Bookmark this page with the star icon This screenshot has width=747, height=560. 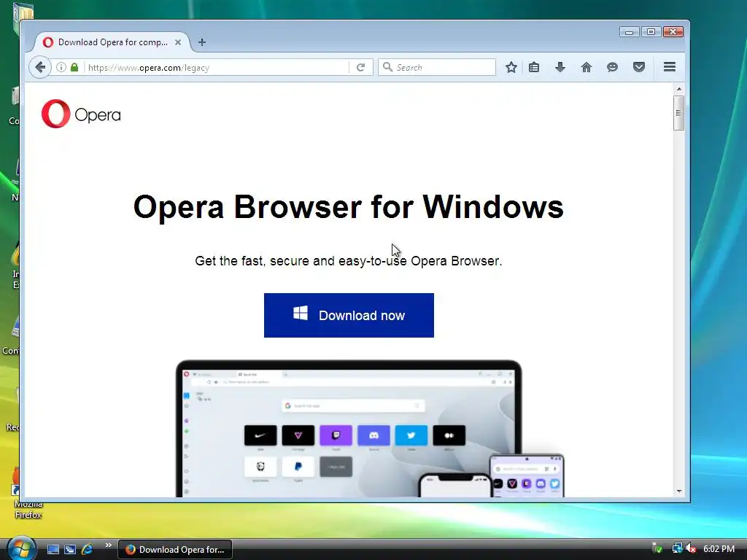[x=511, y=67]
